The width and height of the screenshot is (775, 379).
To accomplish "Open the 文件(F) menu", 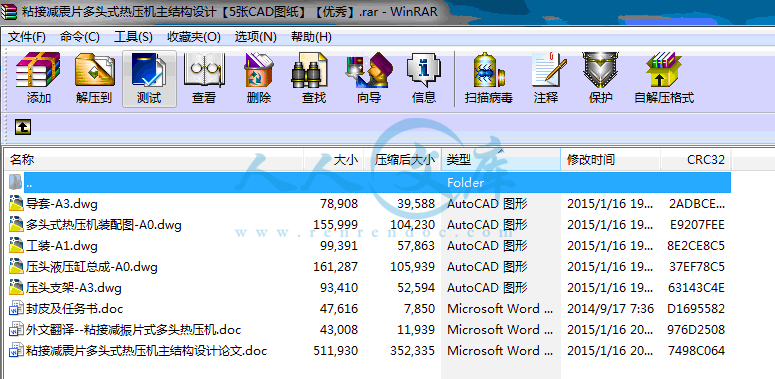I will 27,37.
